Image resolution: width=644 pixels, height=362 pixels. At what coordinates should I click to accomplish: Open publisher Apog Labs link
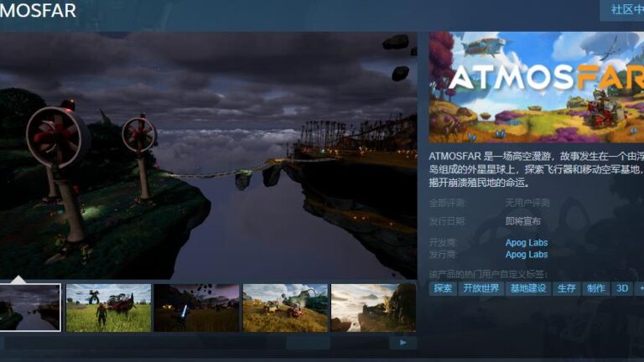(526, 255)
